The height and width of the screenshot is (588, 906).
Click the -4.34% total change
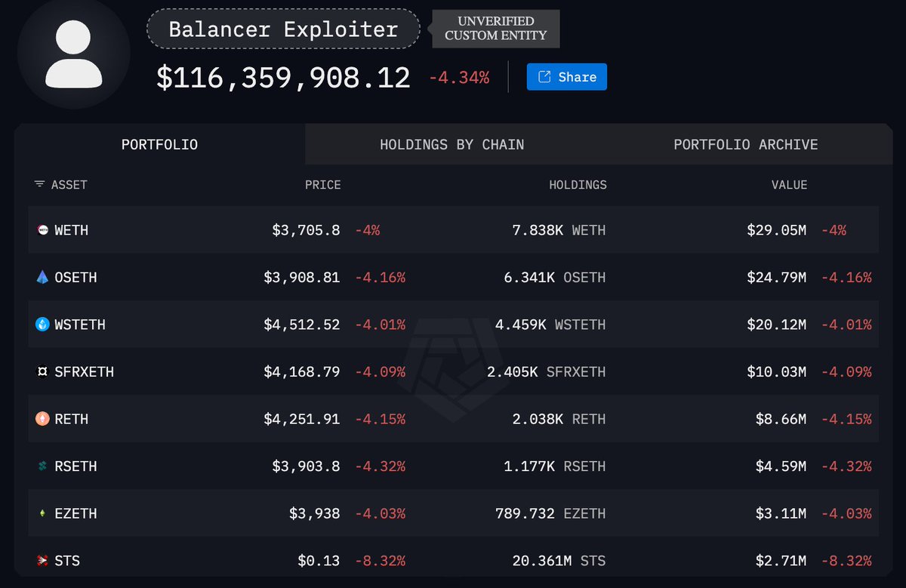(x=459, y=78)
